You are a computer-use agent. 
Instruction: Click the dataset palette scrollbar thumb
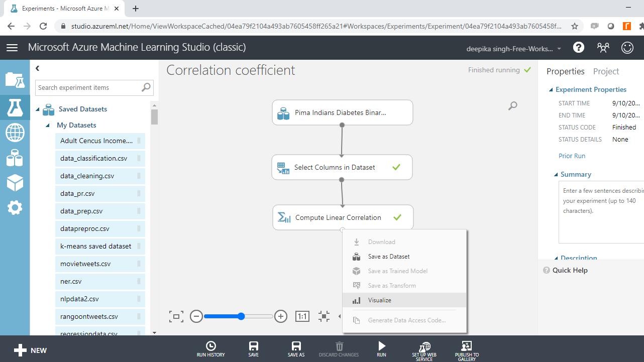154,116
